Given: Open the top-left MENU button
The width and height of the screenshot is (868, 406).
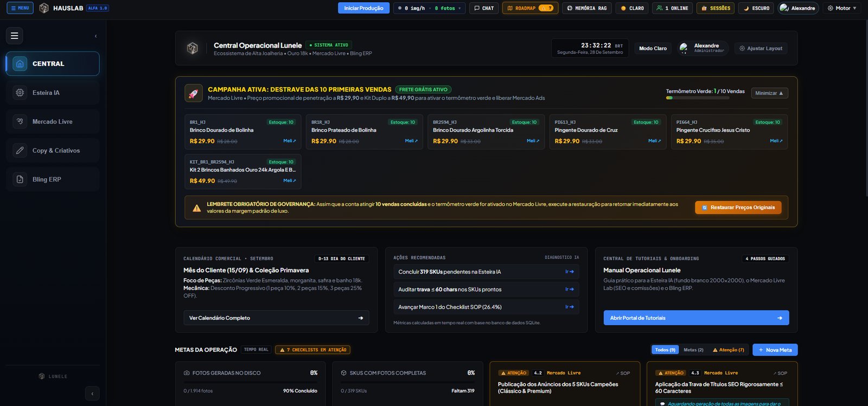Looking at the screenshot, I should point(20,8).
